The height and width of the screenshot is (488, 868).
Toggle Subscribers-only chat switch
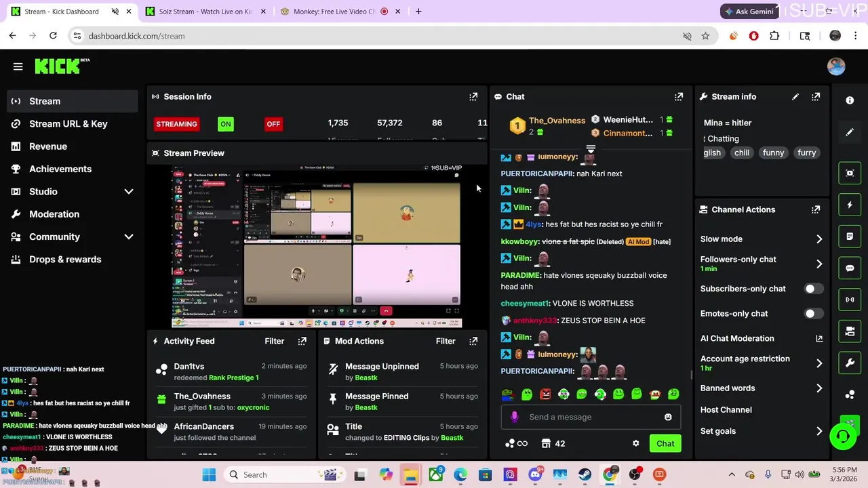coord(812,289)
